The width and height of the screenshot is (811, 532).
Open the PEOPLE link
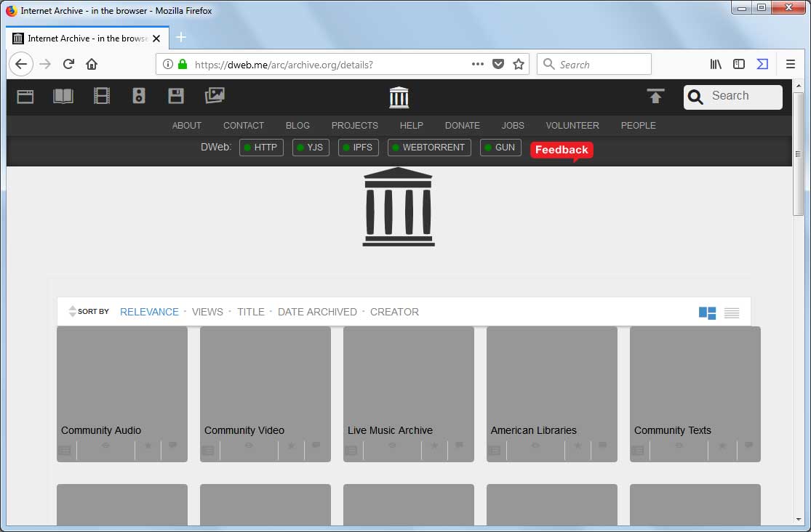pos(638,126)
